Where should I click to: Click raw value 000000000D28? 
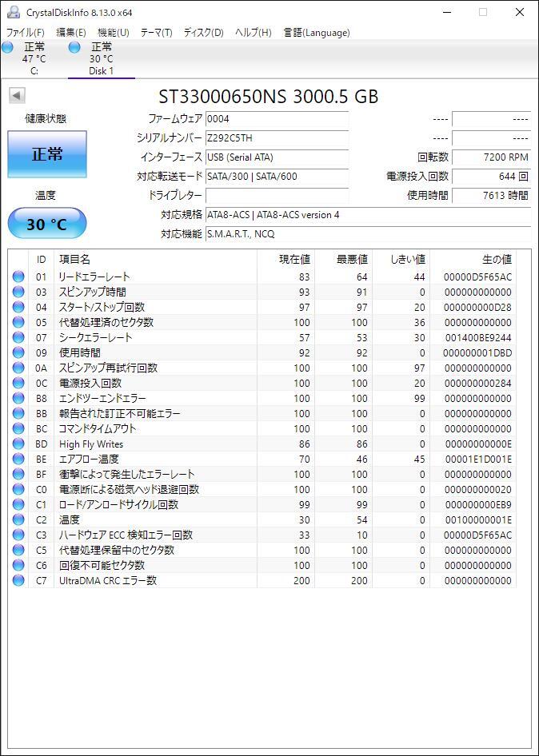[477, 308]
